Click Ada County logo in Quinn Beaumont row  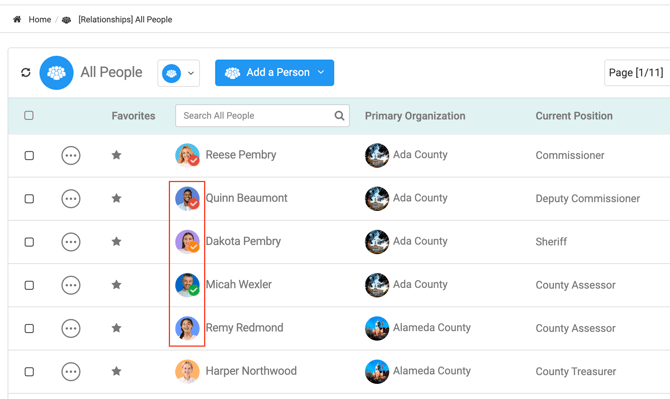point(377,198)
